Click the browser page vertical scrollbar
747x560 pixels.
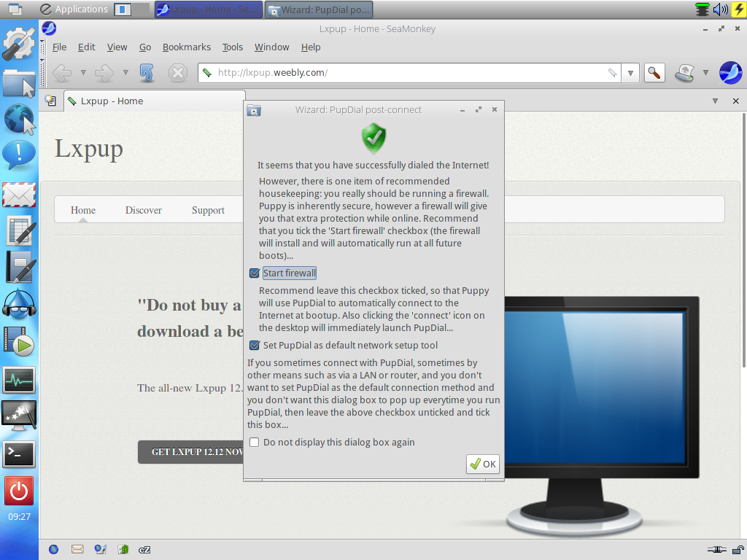(x=743, y=239)
